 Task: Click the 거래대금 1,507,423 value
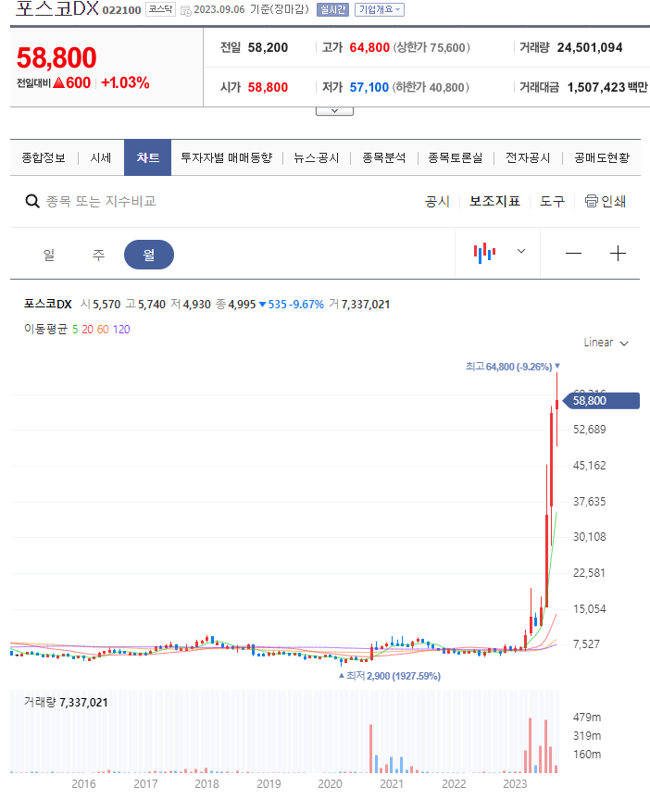(596, 88)
